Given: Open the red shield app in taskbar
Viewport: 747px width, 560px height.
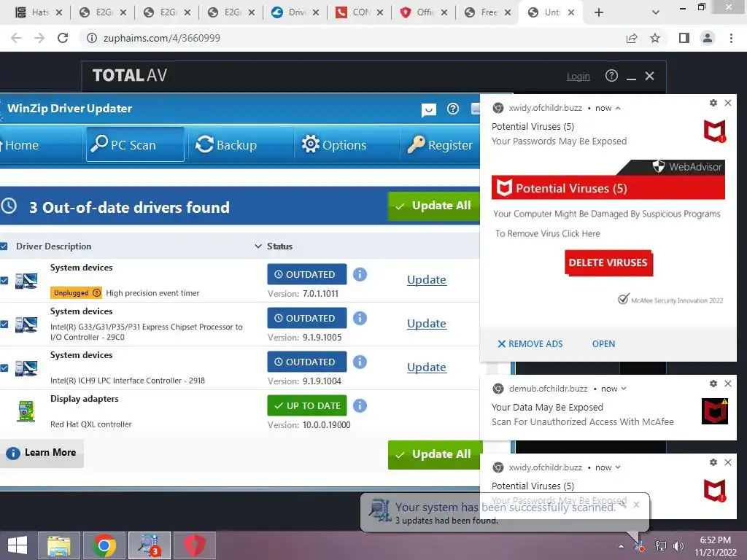Looking at the screenshot, I should pos(195,545).
